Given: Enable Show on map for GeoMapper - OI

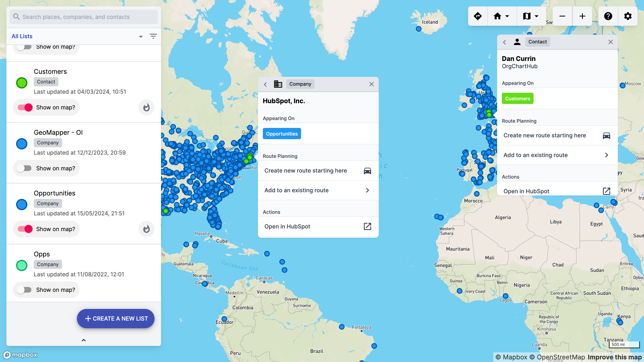Looking at the screenshot, I should click(24, 168).
